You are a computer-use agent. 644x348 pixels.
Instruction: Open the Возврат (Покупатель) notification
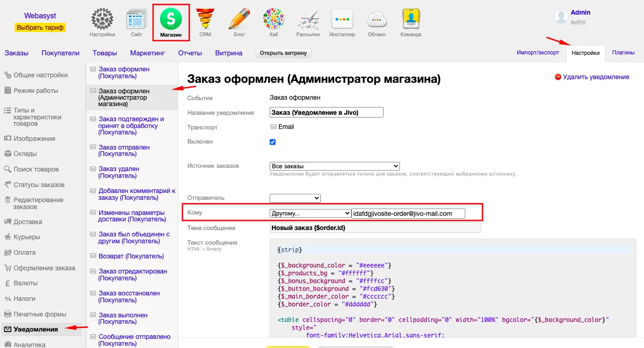point(131,256)
